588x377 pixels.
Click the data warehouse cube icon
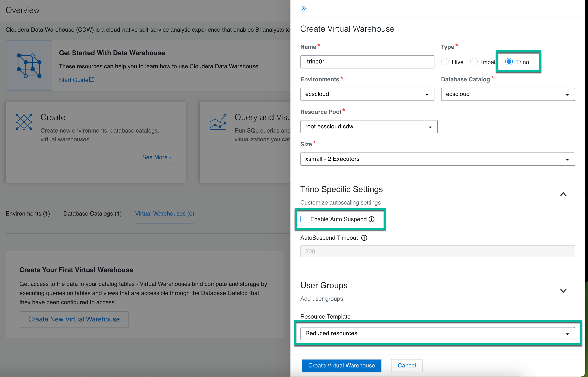pyautogui.click(x=29, y=66)
